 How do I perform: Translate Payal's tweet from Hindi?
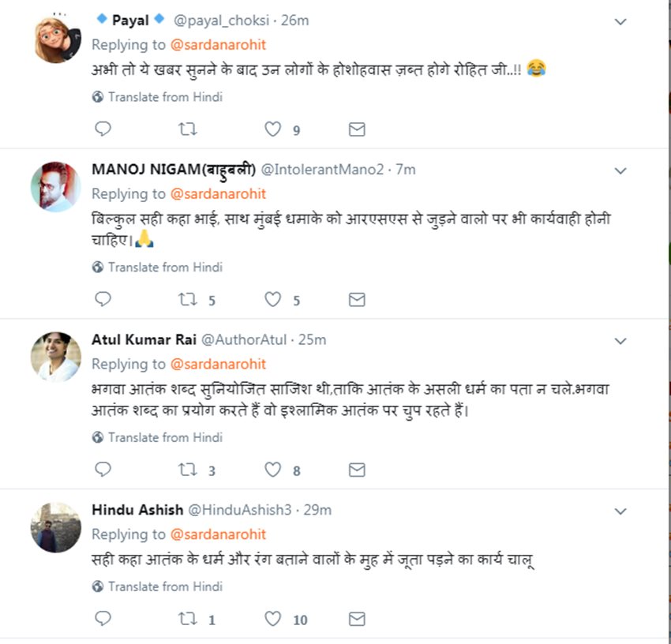point(164,97)
